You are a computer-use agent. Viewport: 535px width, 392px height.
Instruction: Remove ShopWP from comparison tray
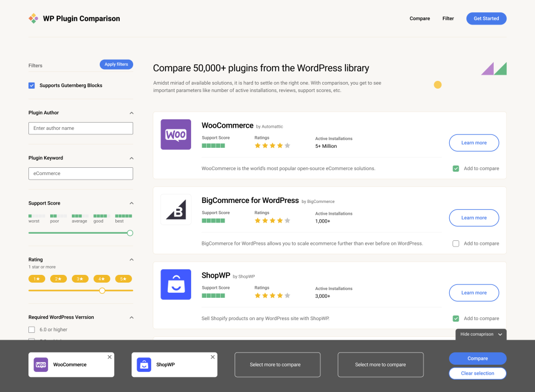pyautogui.click(x=212, y=357)
